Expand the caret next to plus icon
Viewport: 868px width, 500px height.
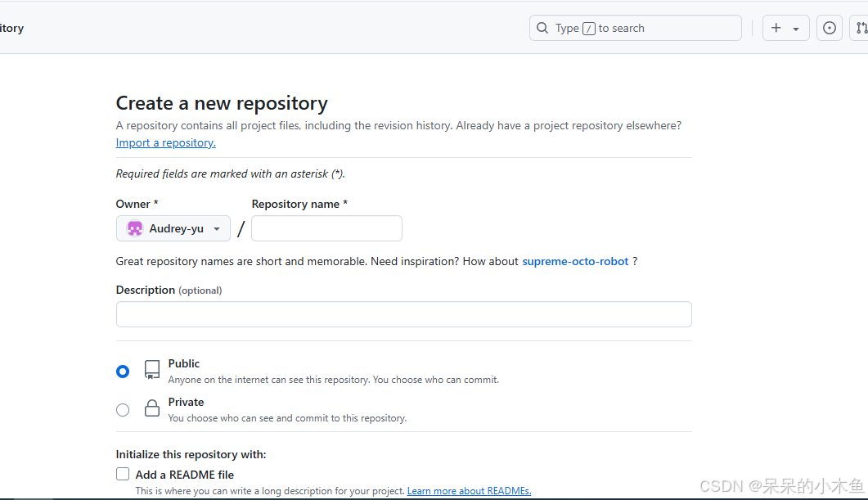796,29
